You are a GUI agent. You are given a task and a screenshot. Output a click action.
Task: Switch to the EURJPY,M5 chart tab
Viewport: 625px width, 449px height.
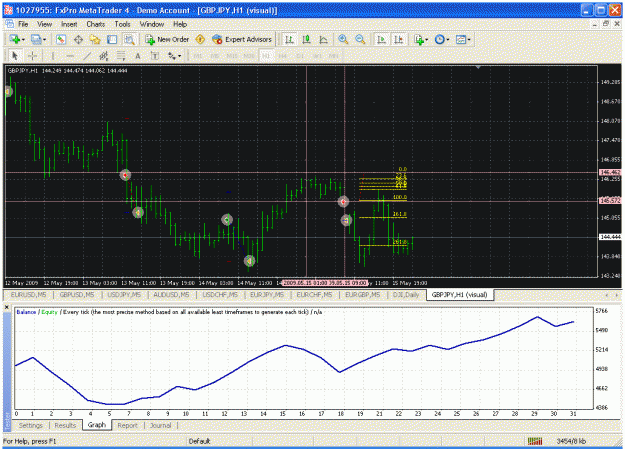[x=267, y=295]
